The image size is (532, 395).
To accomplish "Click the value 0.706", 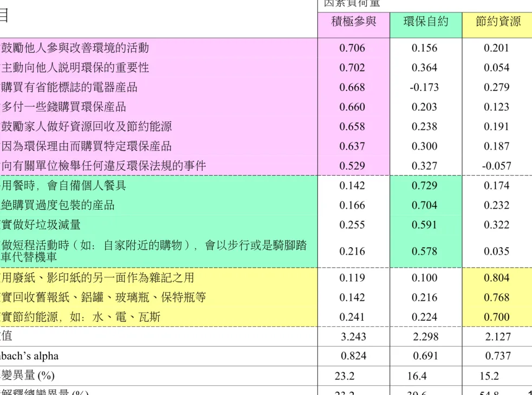I will pos(352,48).
